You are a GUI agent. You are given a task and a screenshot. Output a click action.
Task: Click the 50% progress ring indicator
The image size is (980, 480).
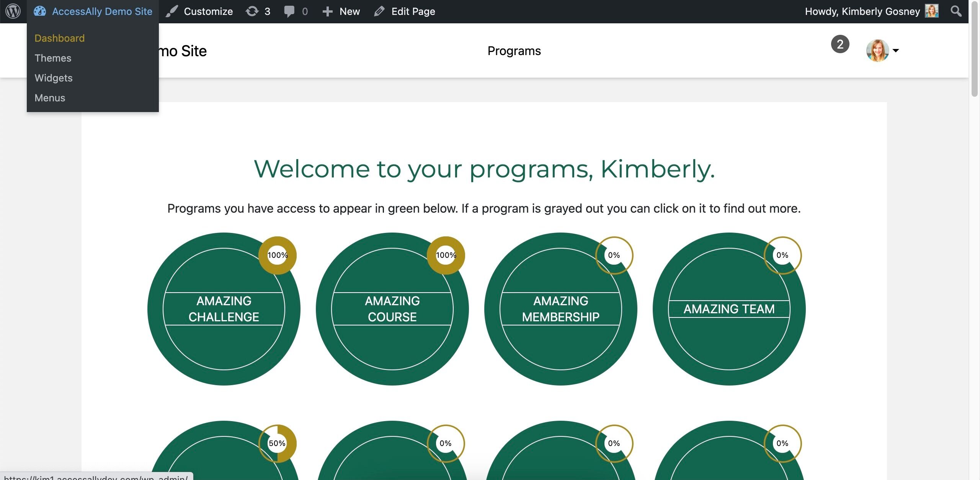[x=277, y=443]
